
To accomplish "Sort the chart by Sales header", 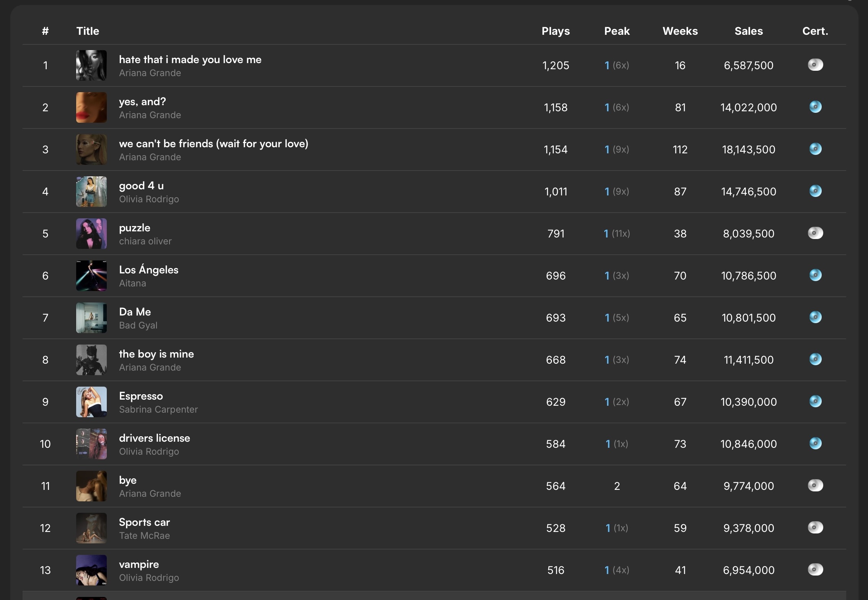I will tap(749, 31).
